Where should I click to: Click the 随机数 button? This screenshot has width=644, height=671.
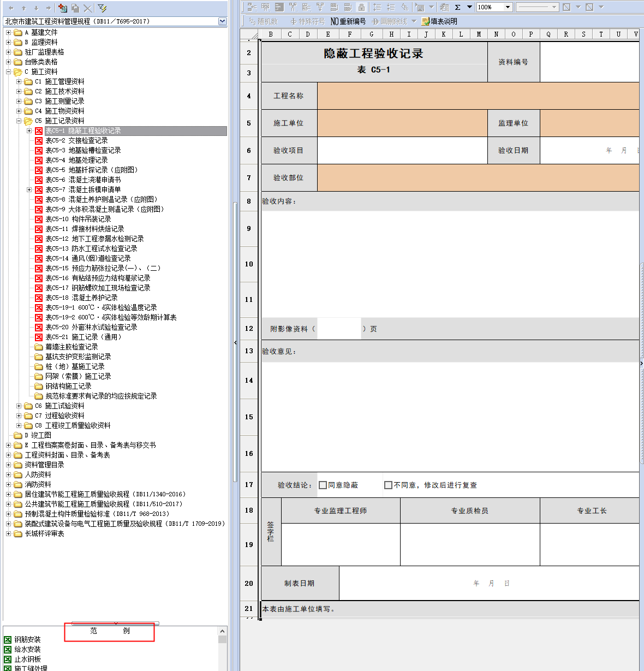pos(263,21)
